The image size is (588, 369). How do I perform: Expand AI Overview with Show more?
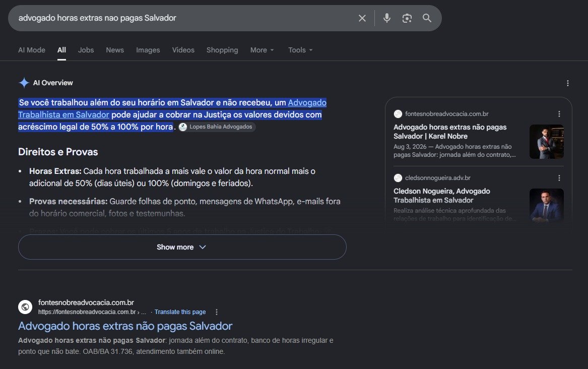point(182,247)
